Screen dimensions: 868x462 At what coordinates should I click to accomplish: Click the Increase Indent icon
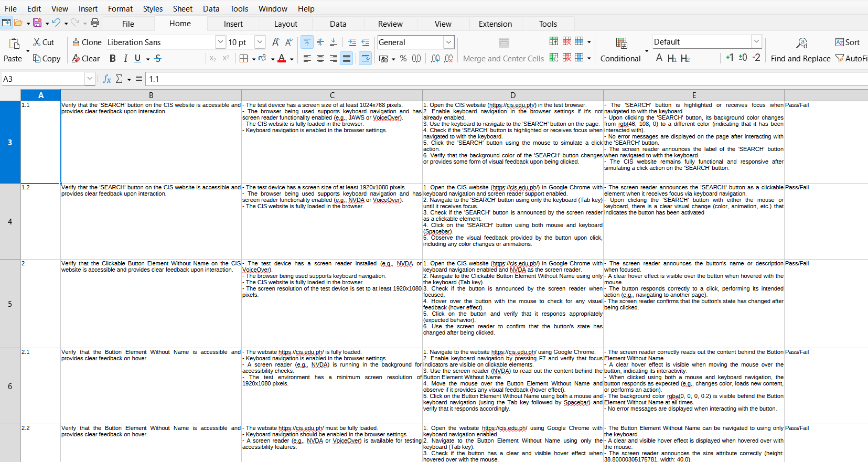(x=352, y=42)
